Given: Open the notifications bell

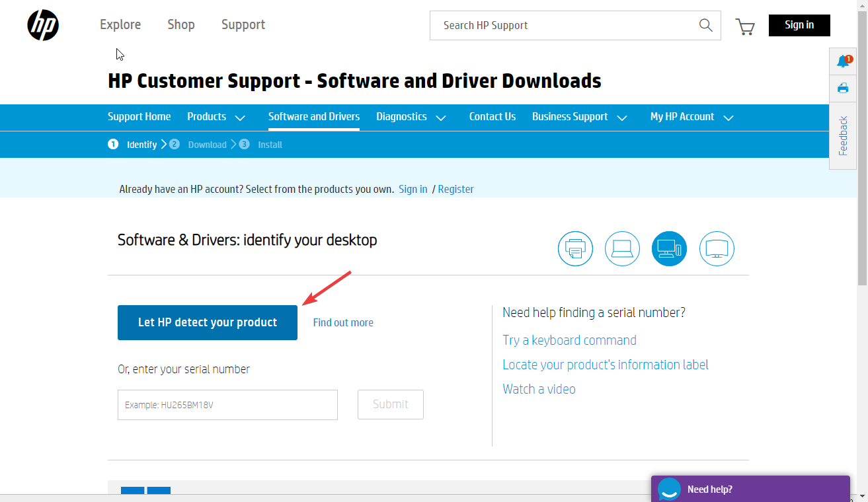Looking at the screenshot, I should [843, 61].
